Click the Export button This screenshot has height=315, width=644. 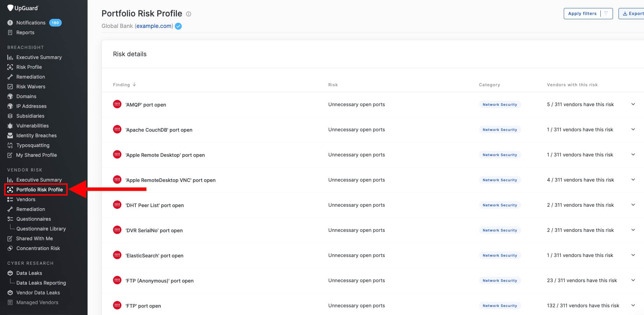coord(632,14)
